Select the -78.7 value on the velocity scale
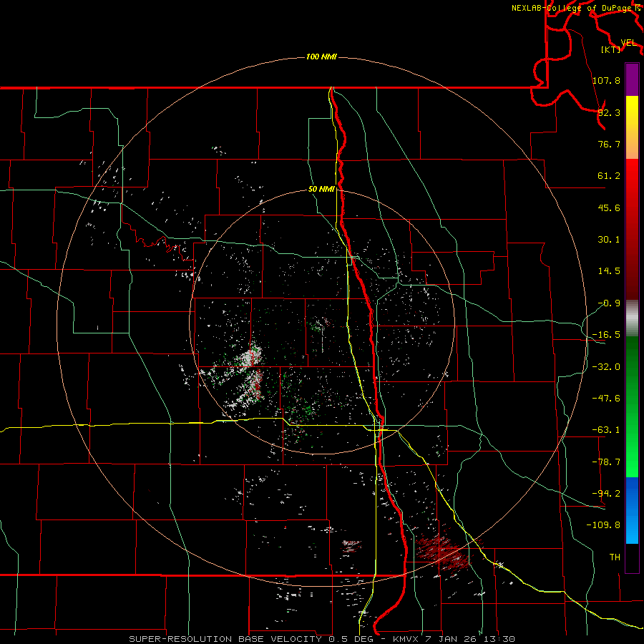The width and height of the screenshot is (644, 644). click(x=606, y=462)
